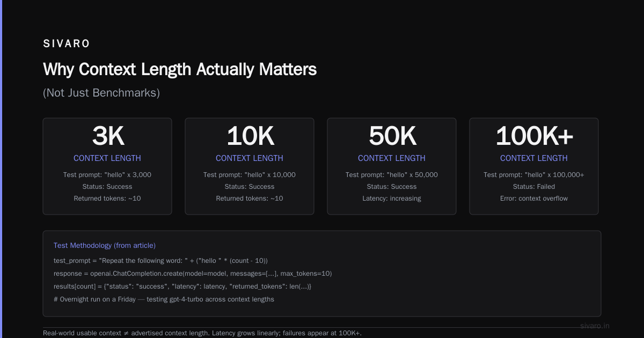Click 'Status: Failed' in 100K+ card

pos(534,187)
